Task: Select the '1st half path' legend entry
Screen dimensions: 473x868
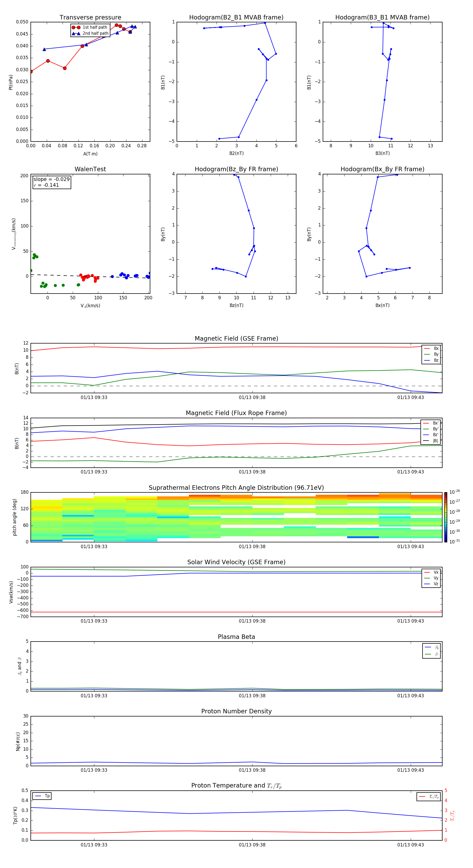Action: [90, 27]
